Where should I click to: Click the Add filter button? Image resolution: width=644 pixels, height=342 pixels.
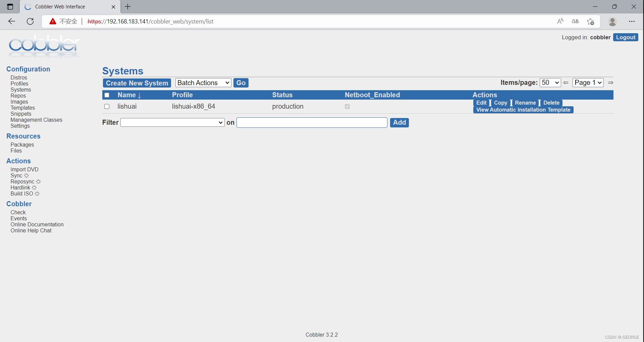399,122
